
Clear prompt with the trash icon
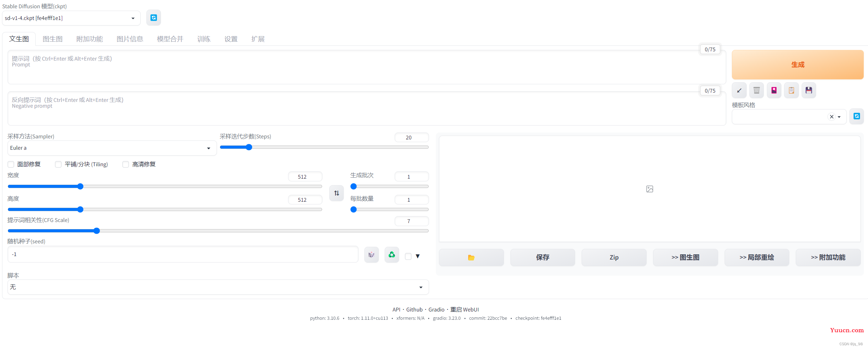[x=757, y=91]
